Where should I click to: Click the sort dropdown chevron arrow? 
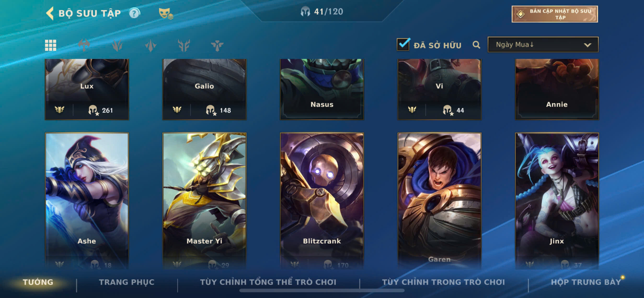coord(587,45)
